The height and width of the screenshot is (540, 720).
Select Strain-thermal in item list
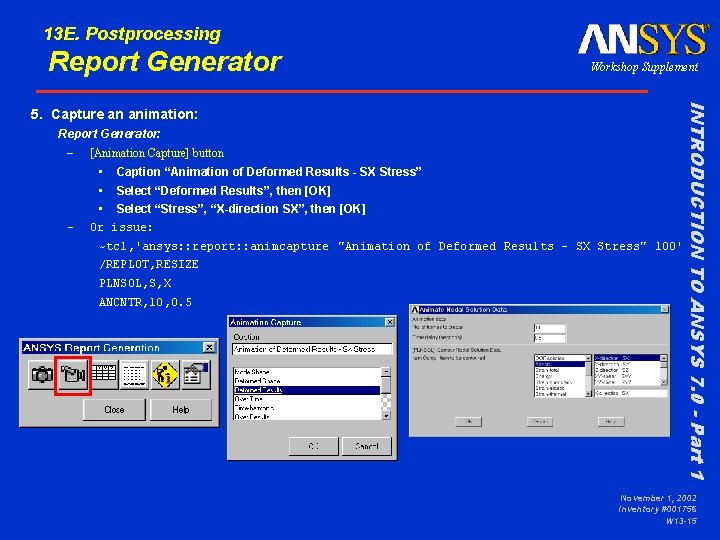pyautogui.click(x=560, y=394)
